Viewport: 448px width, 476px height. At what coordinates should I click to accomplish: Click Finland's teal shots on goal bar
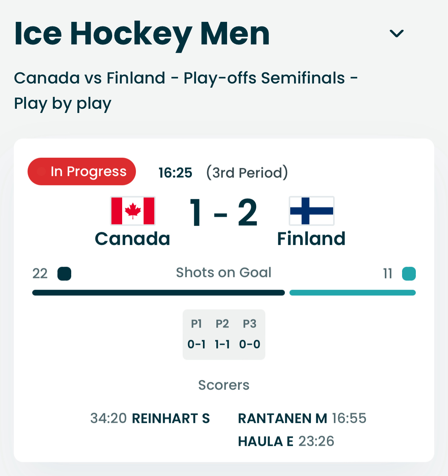point(352,293)
